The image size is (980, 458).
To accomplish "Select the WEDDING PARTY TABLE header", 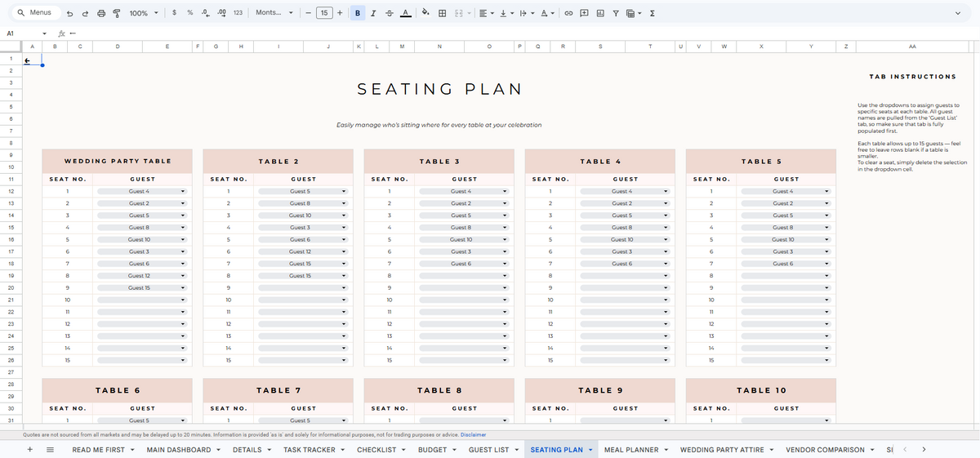I will coord(118,162).
